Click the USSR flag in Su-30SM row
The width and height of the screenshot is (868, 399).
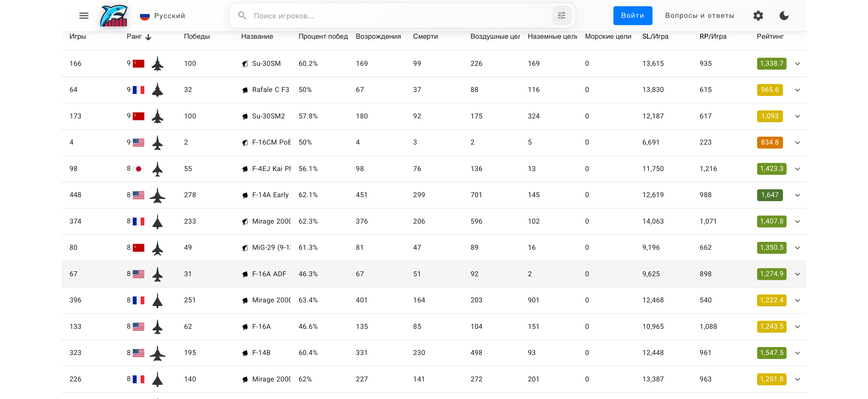click(138, 64)
